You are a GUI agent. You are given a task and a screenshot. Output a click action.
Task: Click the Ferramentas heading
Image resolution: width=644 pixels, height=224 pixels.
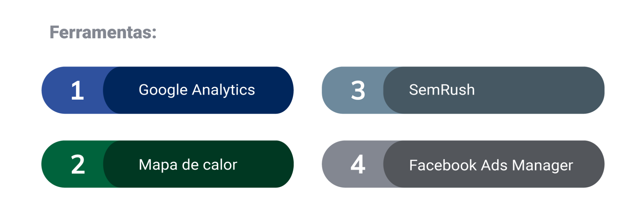click(x=103, y=32)
